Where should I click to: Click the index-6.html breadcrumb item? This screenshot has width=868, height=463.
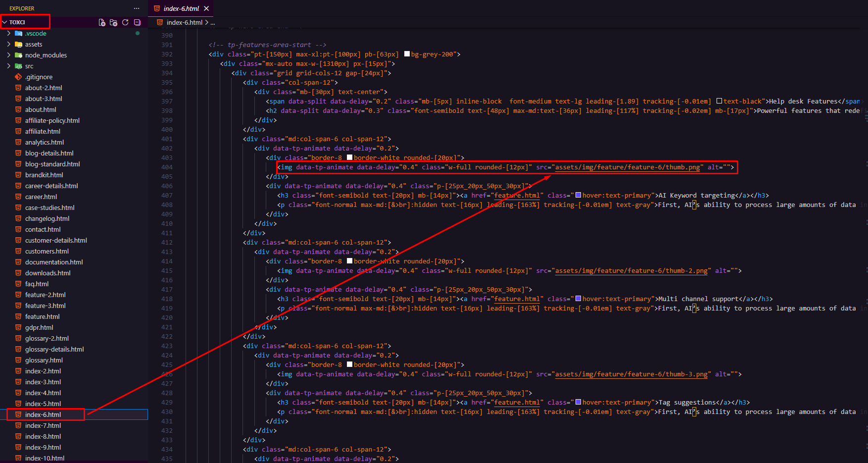coord(184,22)
